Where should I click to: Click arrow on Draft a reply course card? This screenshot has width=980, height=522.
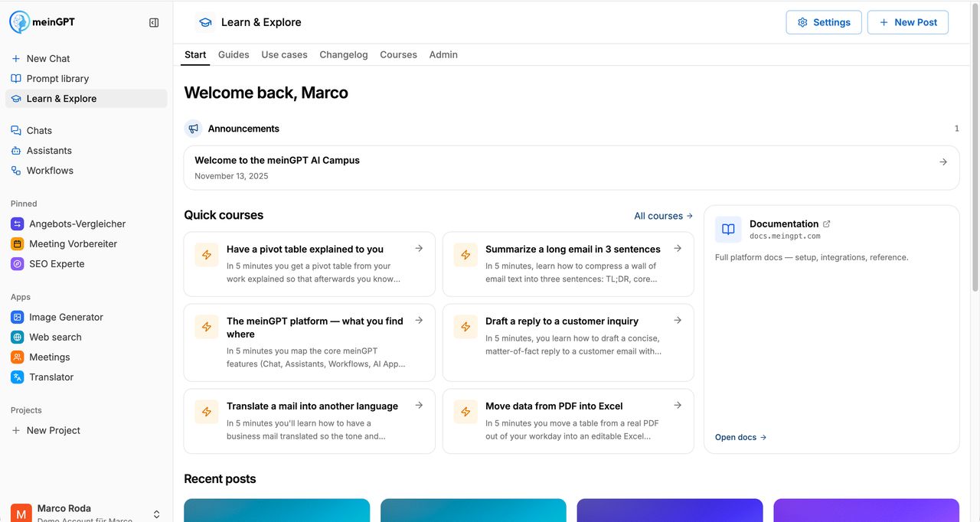tap(678, 320)
